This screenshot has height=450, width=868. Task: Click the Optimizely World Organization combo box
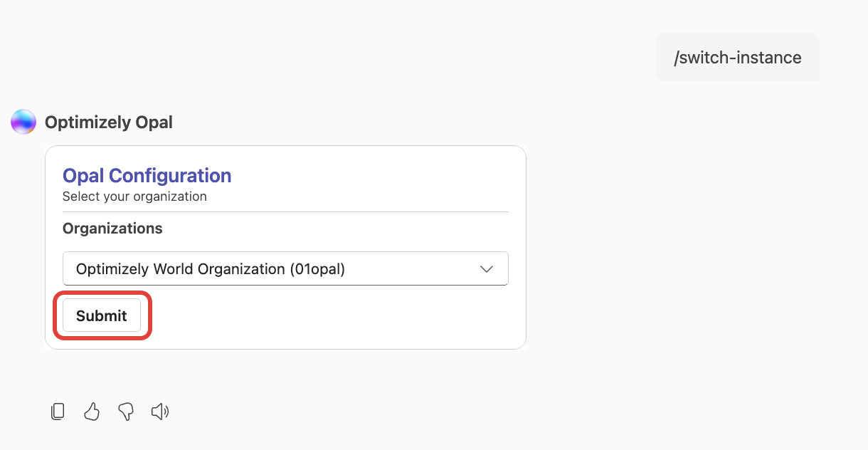coord(285,268)
